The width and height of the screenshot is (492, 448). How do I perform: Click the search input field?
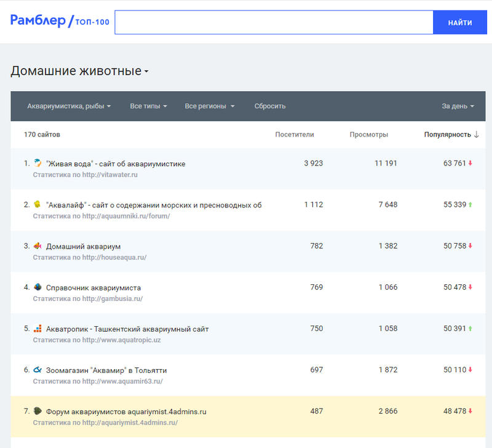274,22
